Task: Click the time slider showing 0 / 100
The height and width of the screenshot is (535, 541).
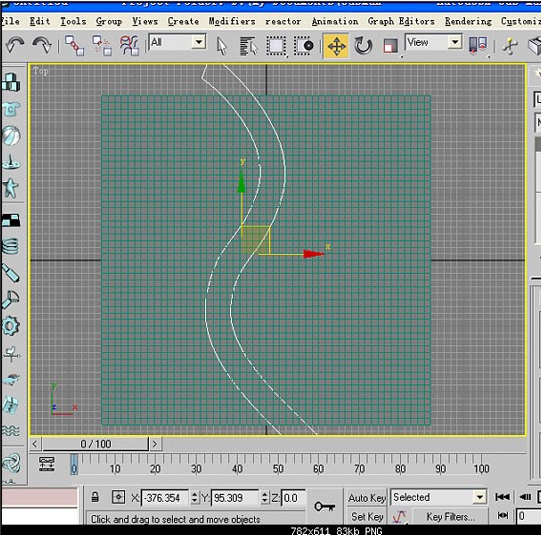Action: [96, 444]
